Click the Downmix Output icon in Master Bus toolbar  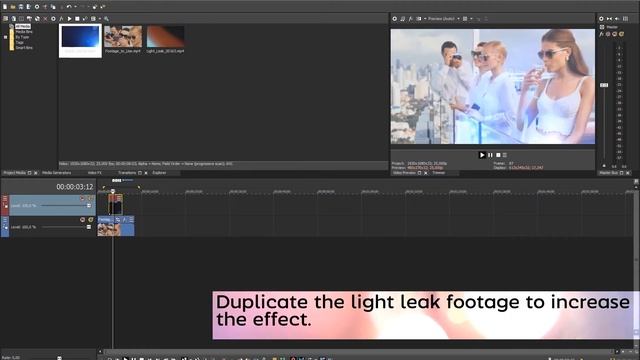609,18
